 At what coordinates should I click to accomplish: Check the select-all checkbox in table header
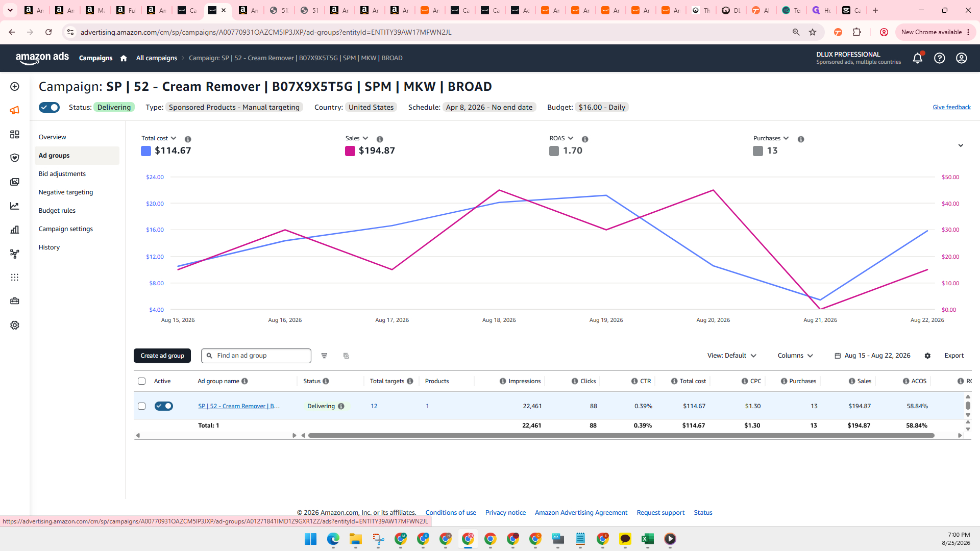141,381
